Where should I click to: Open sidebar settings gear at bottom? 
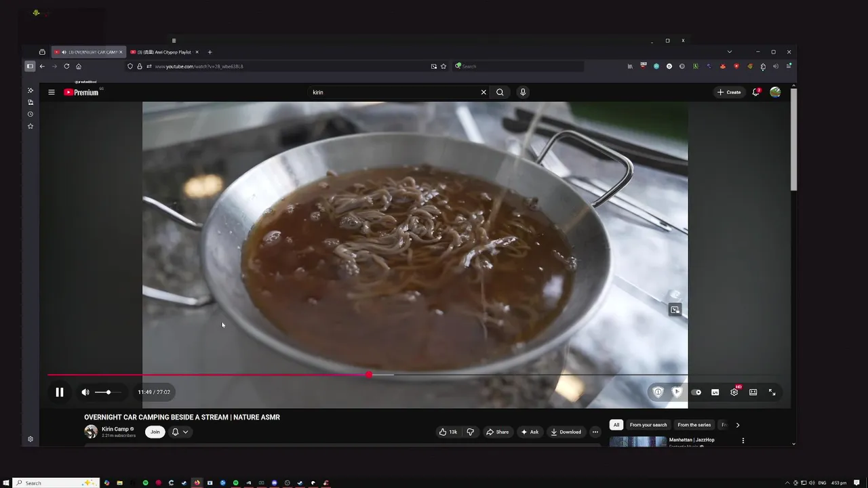[31, 439]
